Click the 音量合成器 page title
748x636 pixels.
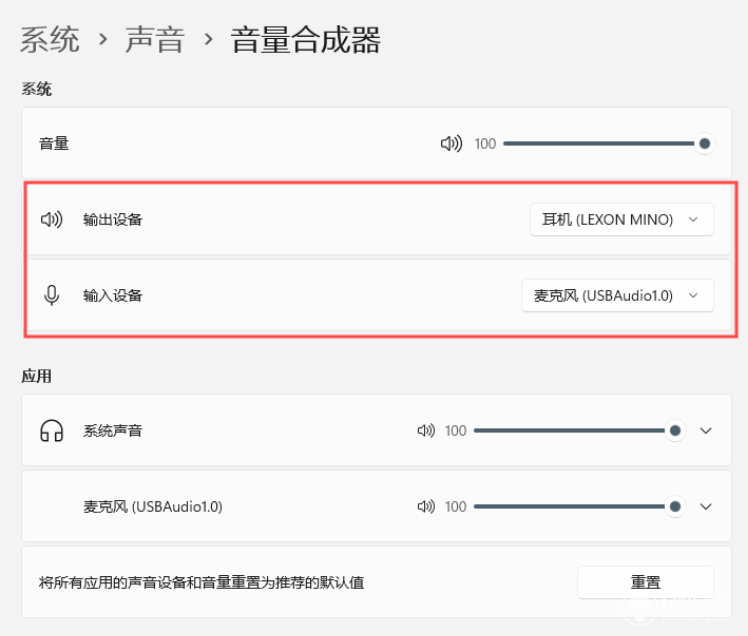tap(305, 39)
